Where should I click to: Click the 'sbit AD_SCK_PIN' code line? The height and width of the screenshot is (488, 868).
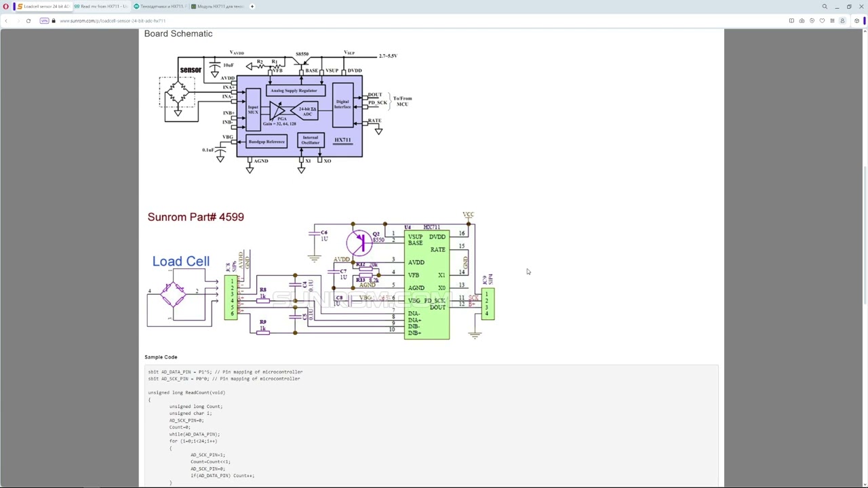coord(224,379)
